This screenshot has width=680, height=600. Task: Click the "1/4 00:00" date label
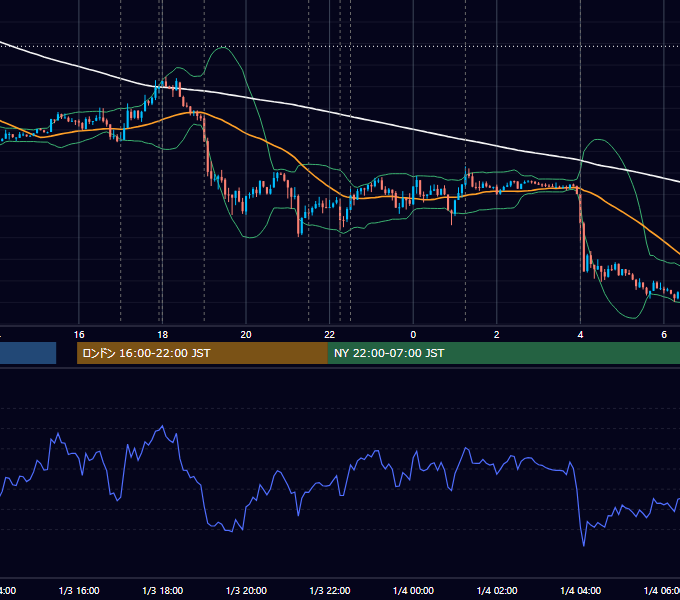click(413, 590)
